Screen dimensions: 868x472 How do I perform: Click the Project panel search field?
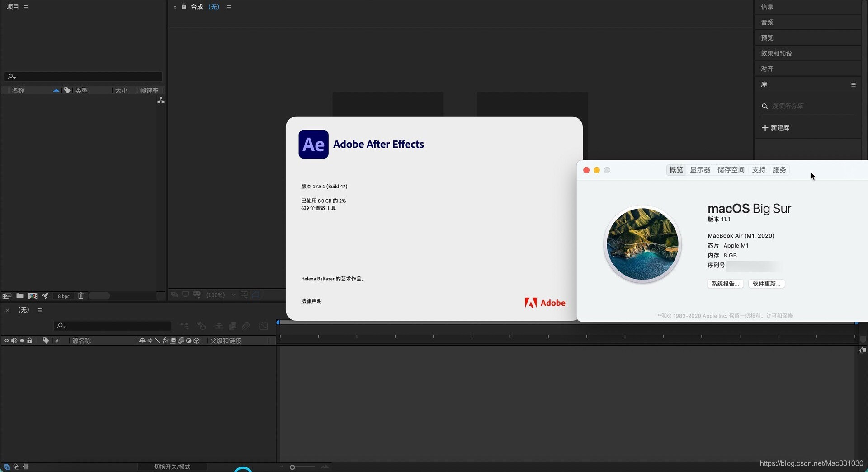83,76
